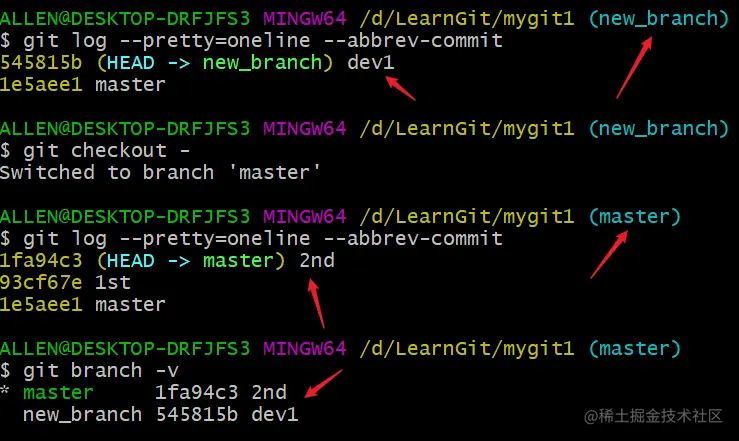Click the red arrow pointing to top (new_branch)
739x441 pixels.
click(x=634, y=68)
